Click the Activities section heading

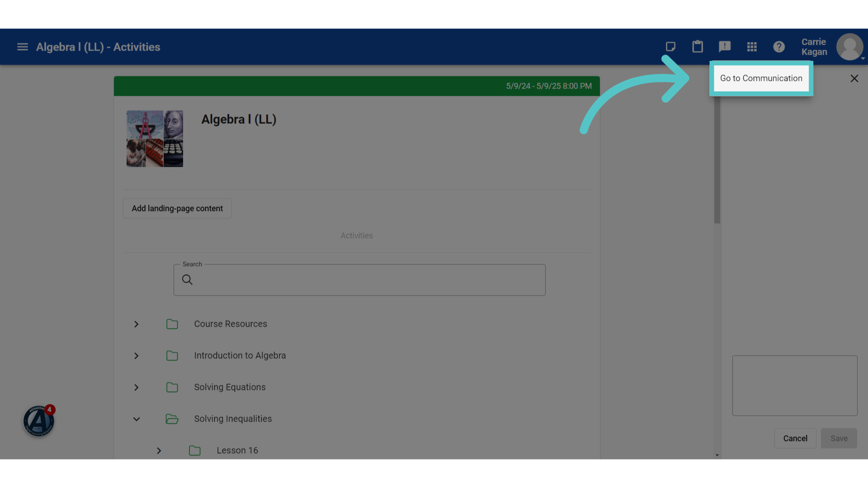point(357,235)
